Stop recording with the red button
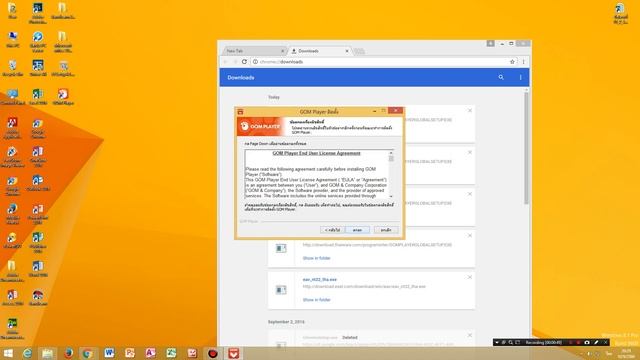This screenshot has width=640, height=360. [578, 342]
